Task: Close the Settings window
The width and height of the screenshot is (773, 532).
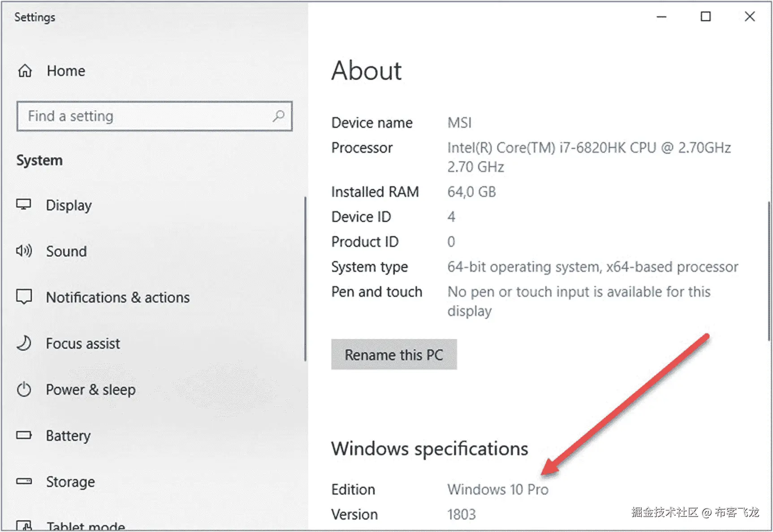Action: (x=750, y=17)
